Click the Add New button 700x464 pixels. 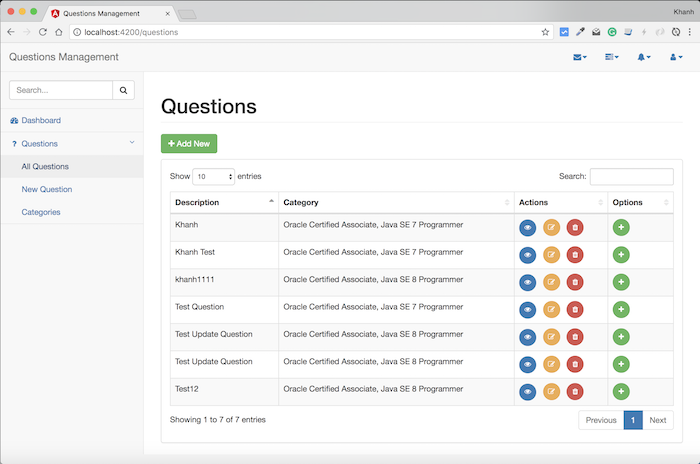[x=189, y=144]
